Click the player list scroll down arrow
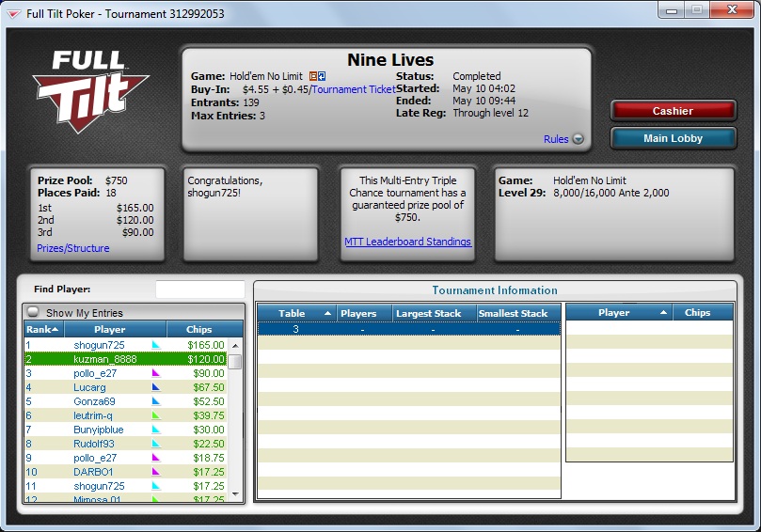This screenshot has width=761, height=532. point(235,494)
